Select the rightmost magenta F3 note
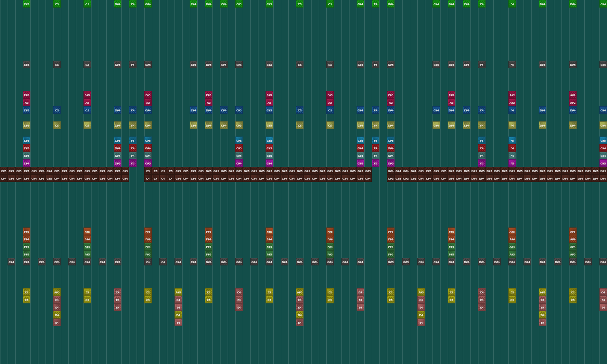 point(512,163)
